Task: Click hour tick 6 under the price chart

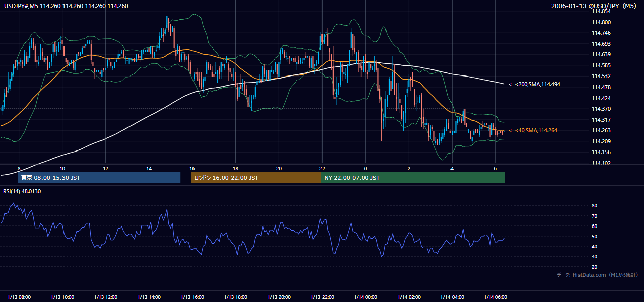Action: [495, 168]
